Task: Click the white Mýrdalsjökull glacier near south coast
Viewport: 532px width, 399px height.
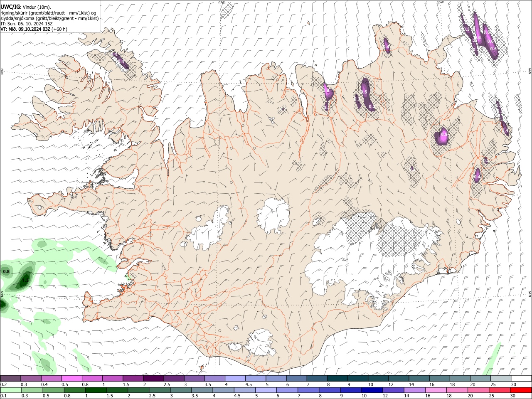Action: coord(261,343)
